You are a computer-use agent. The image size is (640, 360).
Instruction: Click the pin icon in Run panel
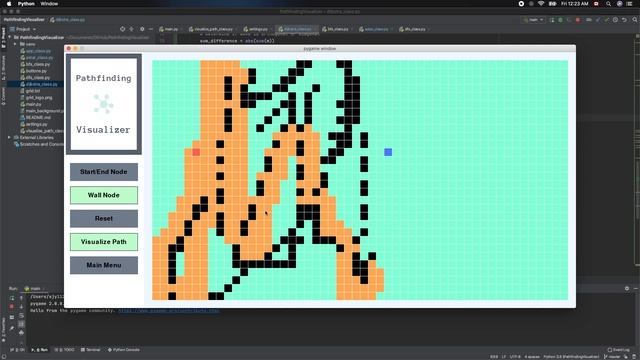tap(12, 328)
